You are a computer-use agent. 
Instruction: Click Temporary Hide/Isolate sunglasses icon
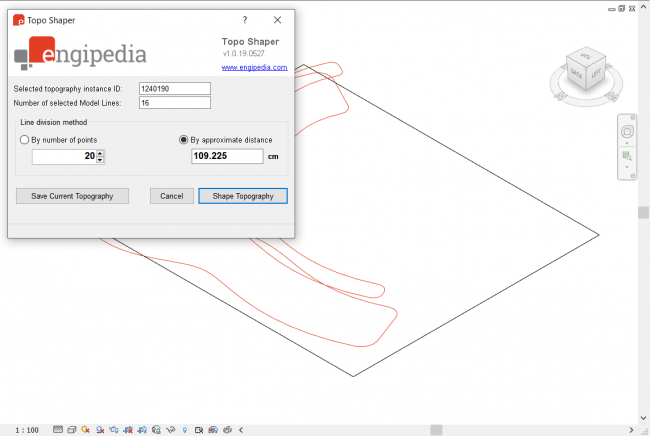171,429
